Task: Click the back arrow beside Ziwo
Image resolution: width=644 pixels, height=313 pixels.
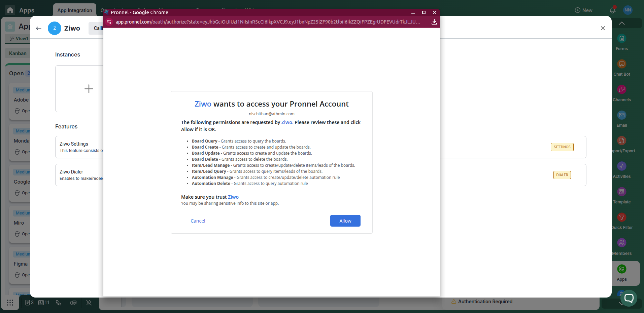Action: pyautogui.click(x=39, y=28)
